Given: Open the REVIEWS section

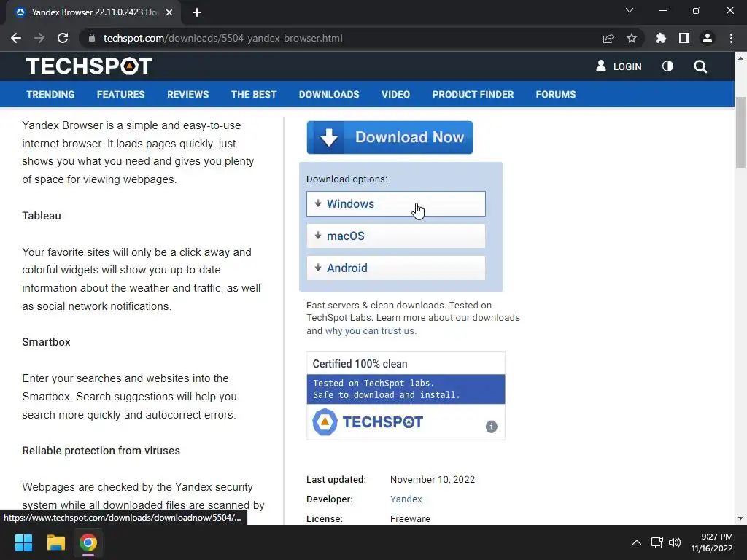Looking at the screenshot, I should click(x=187, y=94).
